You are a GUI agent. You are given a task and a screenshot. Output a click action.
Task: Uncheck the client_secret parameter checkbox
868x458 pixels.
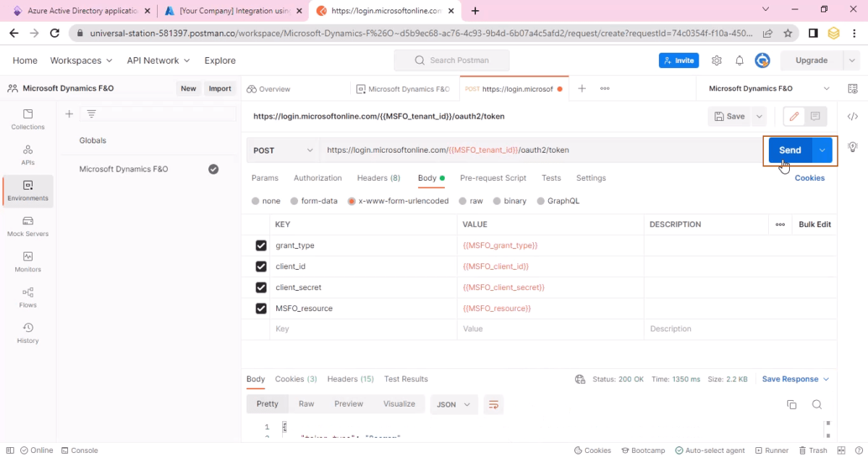(261, 288)
